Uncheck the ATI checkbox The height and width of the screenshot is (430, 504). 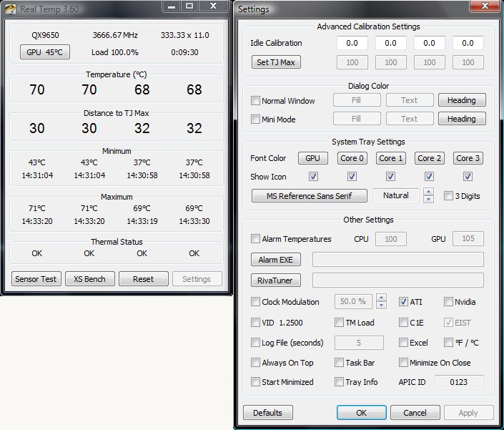[404, 302]
